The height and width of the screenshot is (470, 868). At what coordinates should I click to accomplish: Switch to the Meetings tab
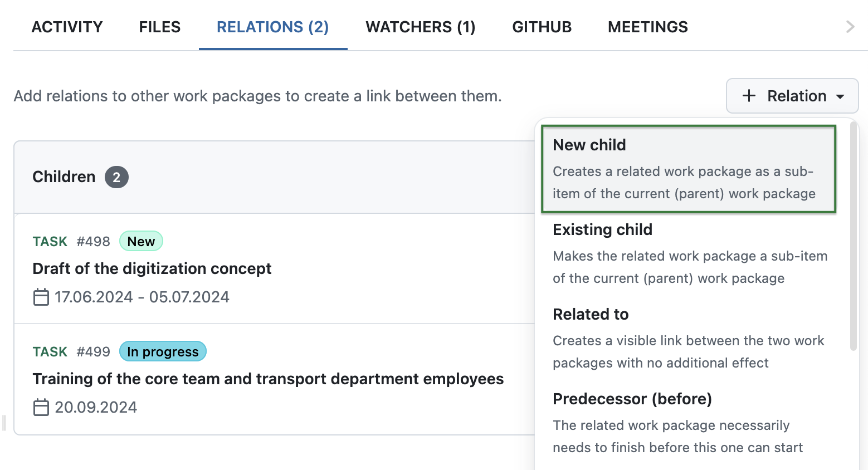coord(647,26)
